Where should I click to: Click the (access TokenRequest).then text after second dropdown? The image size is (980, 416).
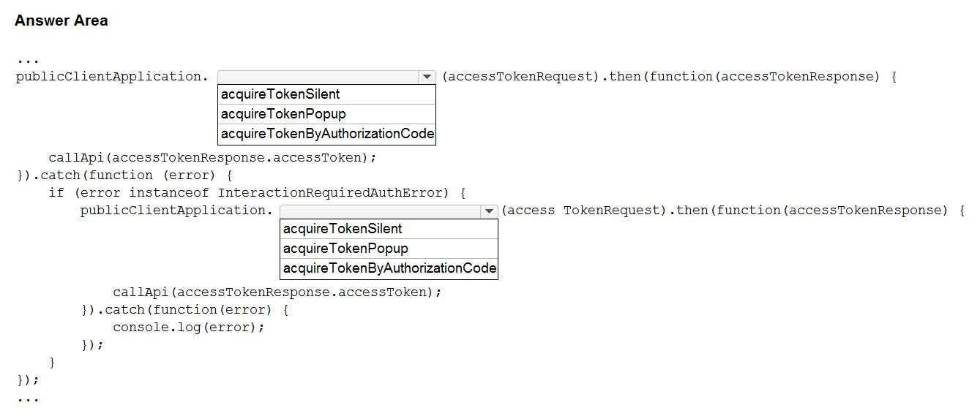(606, 211)
